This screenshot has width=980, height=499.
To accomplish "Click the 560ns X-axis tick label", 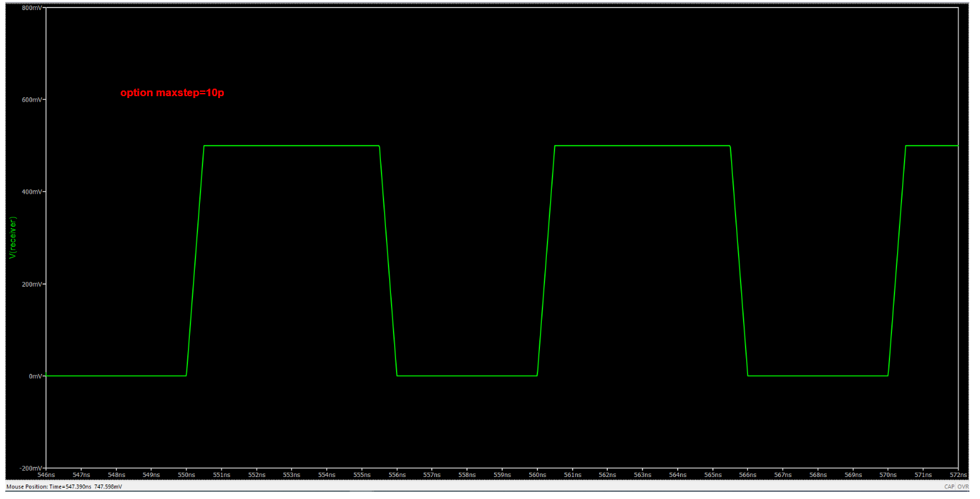I will point(537,474).
